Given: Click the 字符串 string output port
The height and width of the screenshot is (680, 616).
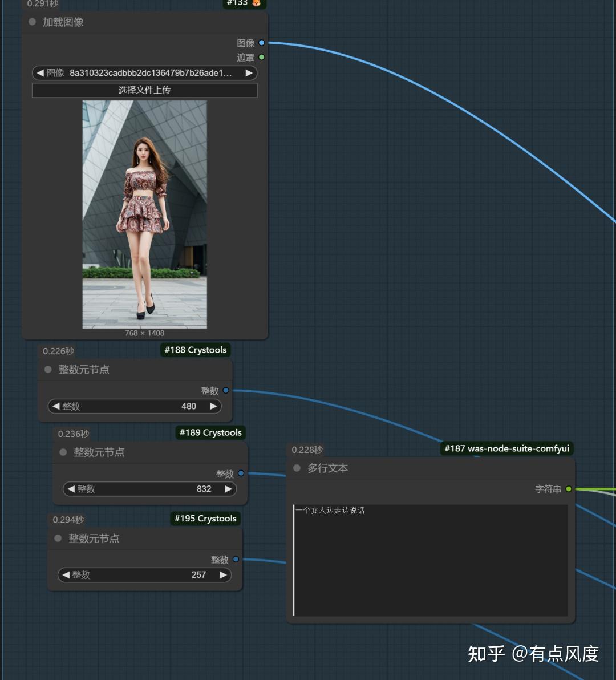Looking at the screenshot, I should [x=569, y=489].
